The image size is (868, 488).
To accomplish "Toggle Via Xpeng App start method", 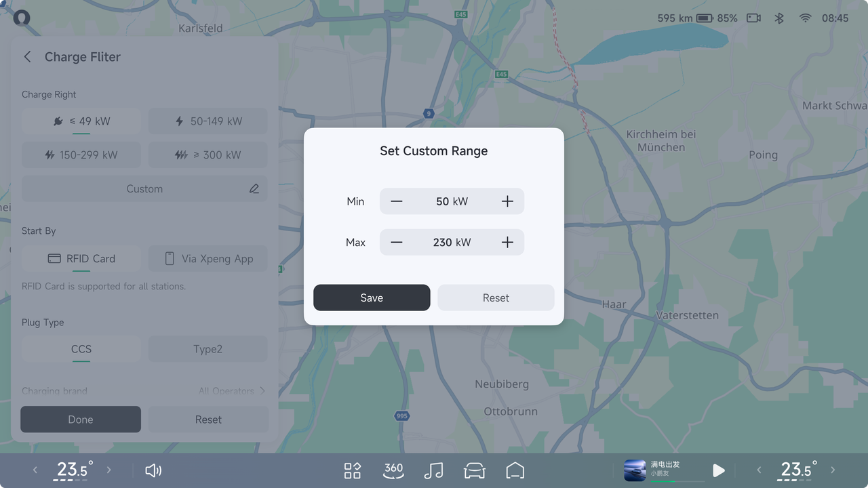I will pos(208,258).
